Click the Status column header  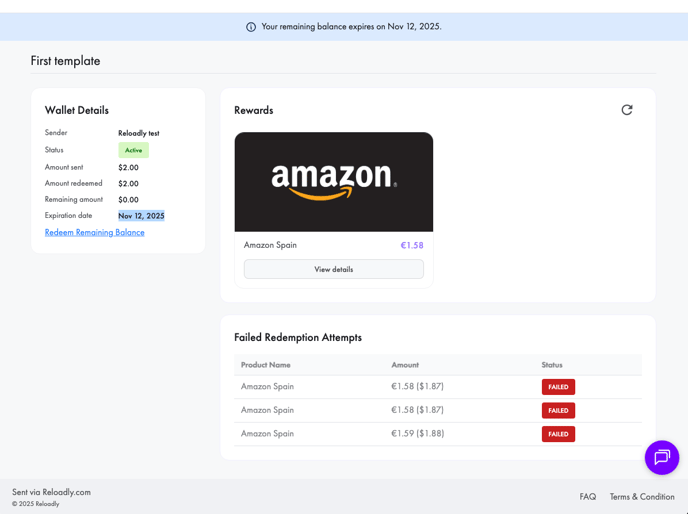pos(552,365)
